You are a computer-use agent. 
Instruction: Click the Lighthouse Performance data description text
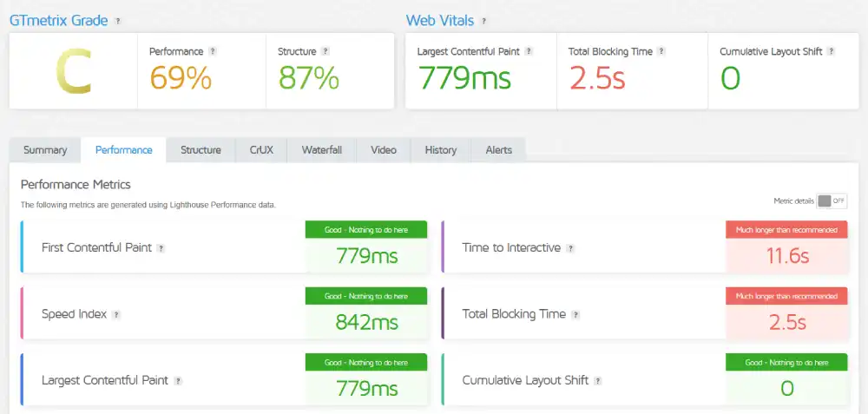148,205
